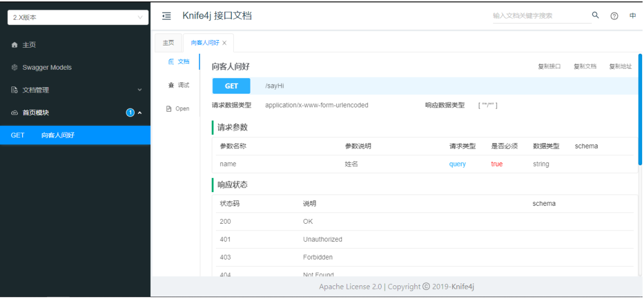Screen dimensions: 644x299
Task: Click the Open file icon
Action: (x=169, y=109)
